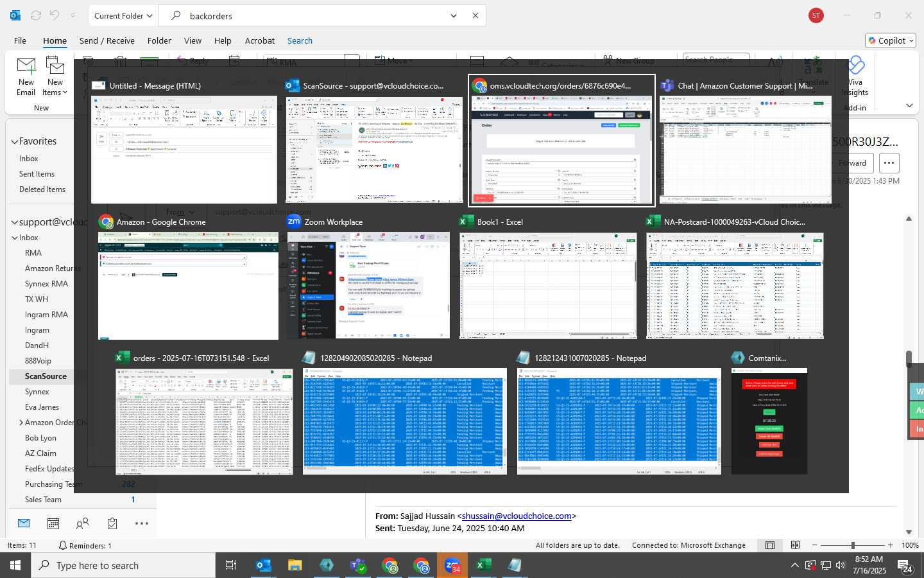The image size is (924, 578).
Task: Switch to Mail view icon
Action: pos(24,523)
